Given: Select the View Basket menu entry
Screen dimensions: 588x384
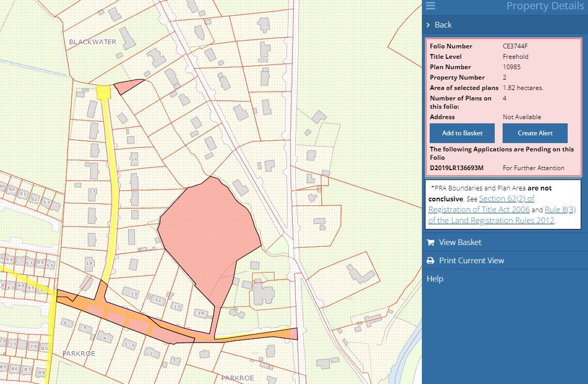Looking at the screenshot, I should pos(460,242).
